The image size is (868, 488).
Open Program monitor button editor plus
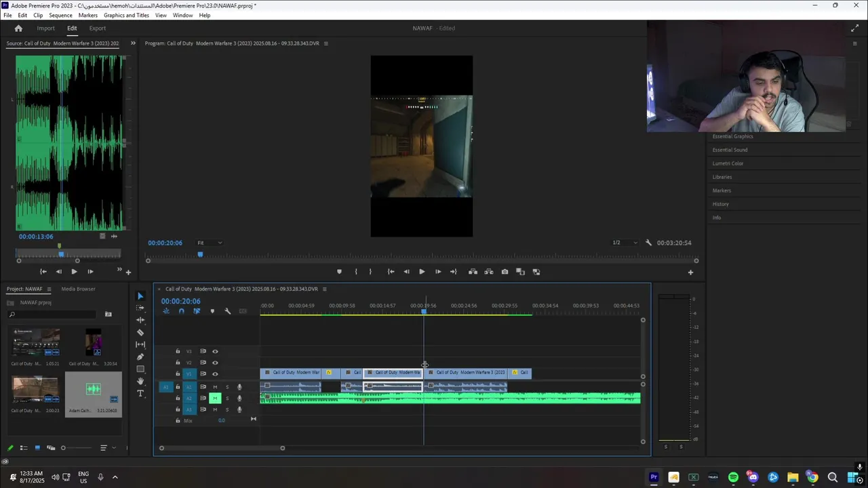tap(690, 272)
